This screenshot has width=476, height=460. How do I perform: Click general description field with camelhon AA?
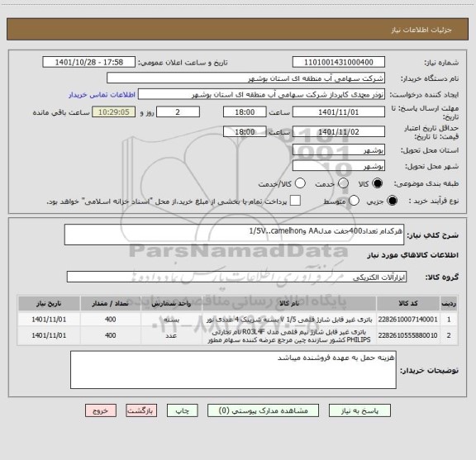(234, 235)
